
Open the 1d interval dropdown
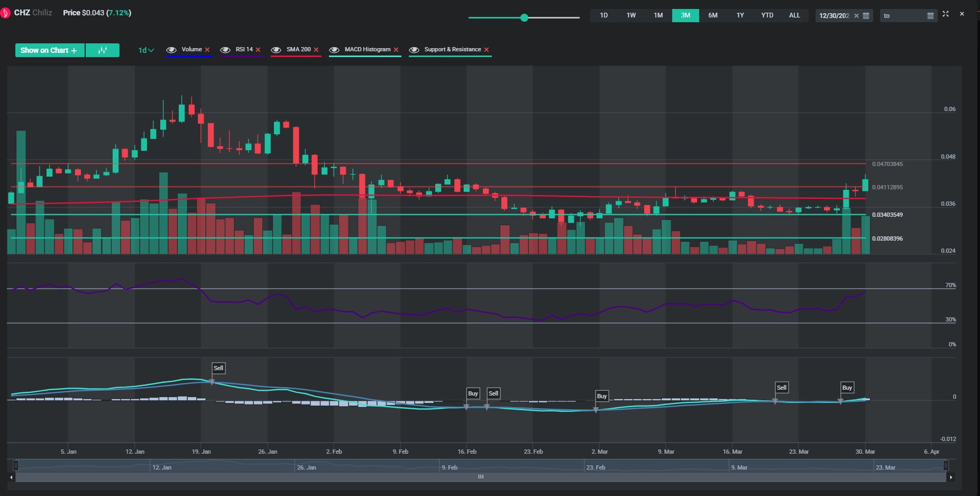(x=146, y=50)
